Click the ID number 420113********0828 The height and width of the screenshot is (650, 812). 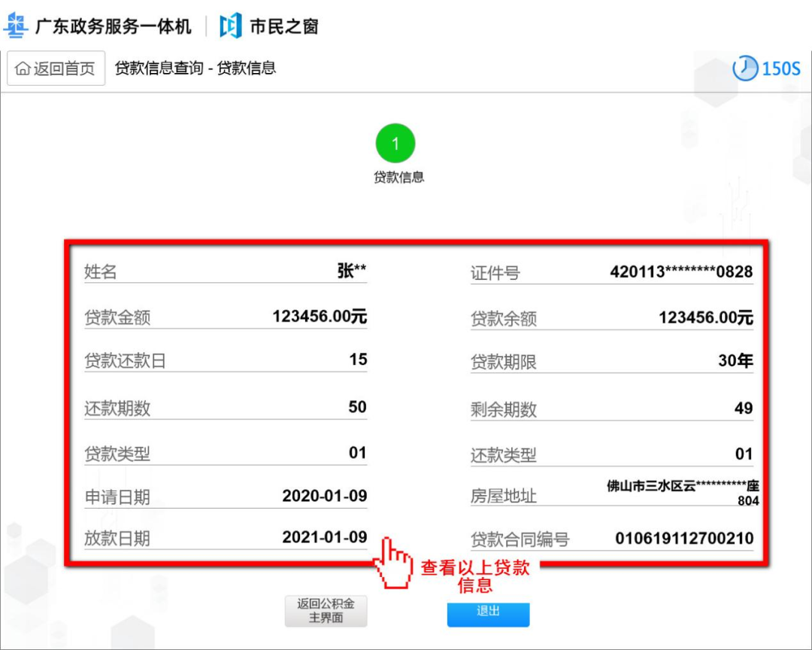click(681, 272)
